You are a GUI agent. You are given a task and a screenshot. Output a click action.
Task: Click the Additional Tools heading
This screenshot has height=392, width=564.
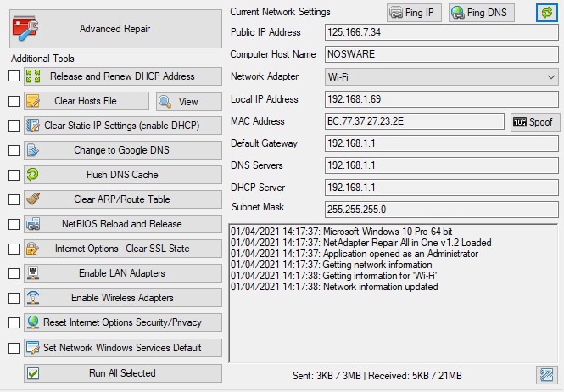[42, 59]
